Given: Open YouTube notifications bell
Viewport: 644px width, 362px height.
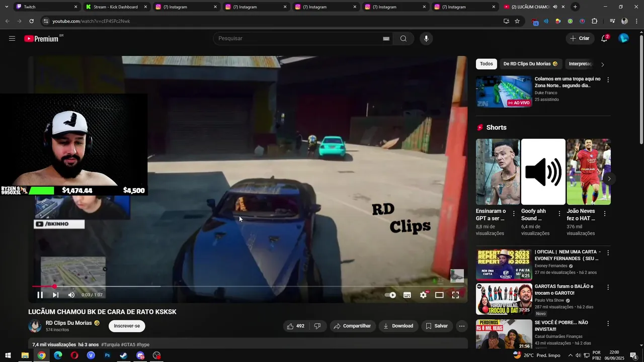Looking at the screenshot, I should [x=604, y=39].
